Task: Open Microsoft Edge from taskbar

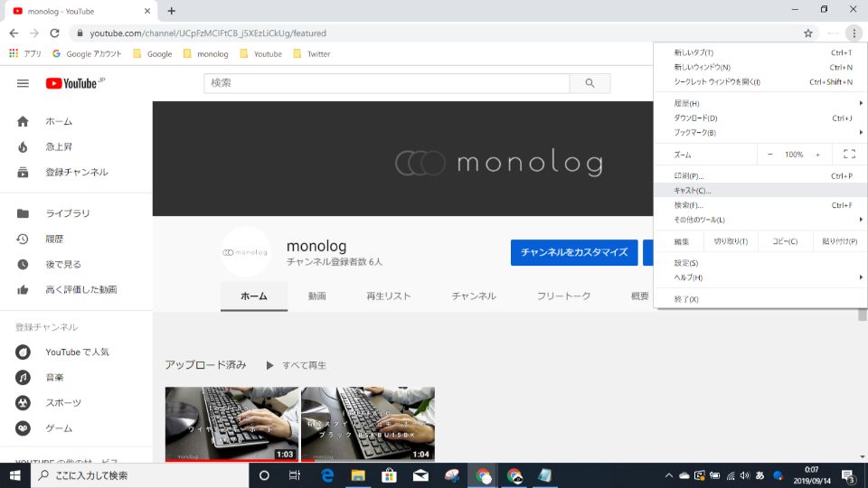Action: [x=327, y=475]
